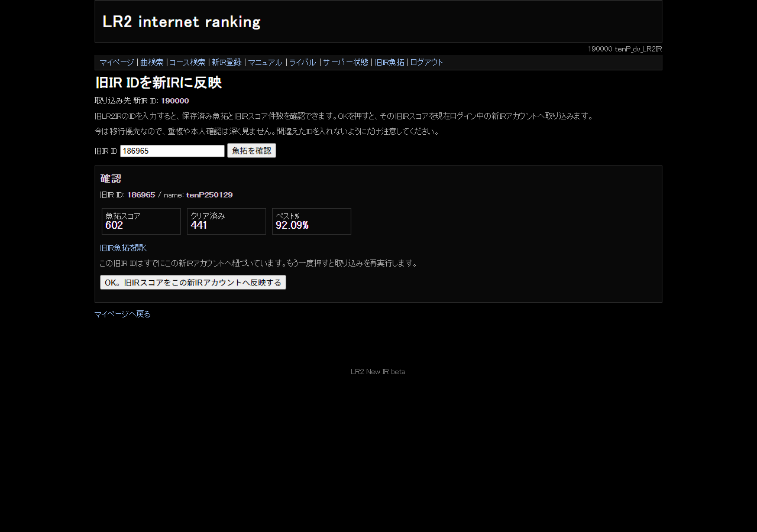Click the 確認 section heading
The image size is (757, 532).
(x=111, y=179)
